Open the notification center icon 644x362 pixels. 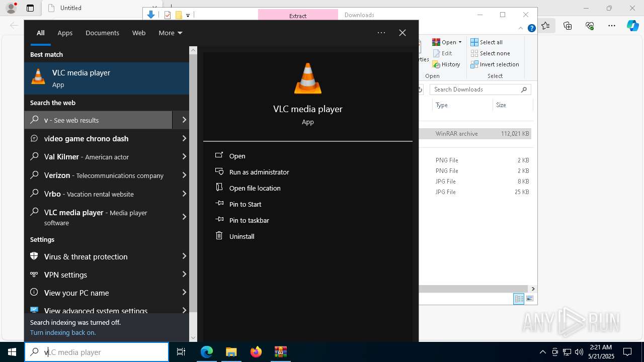pyautogui.click(x=627, y=352)
